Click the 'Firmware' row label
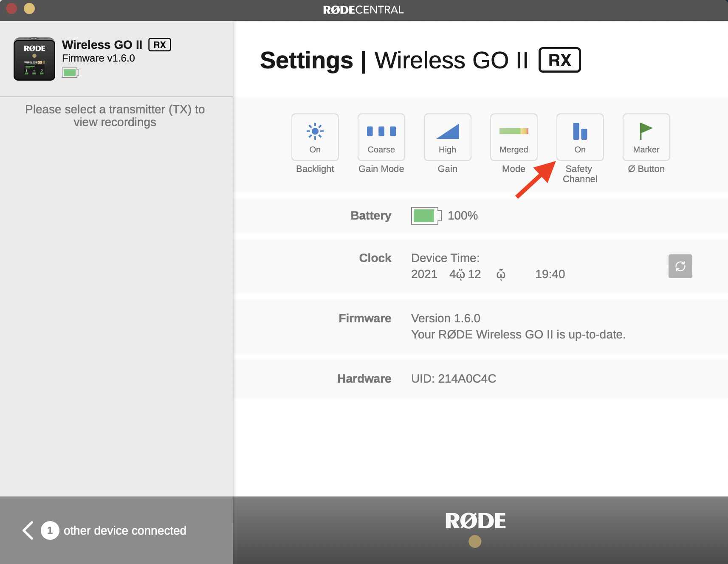This screenshot has width=728, height=564. [365, 318]
